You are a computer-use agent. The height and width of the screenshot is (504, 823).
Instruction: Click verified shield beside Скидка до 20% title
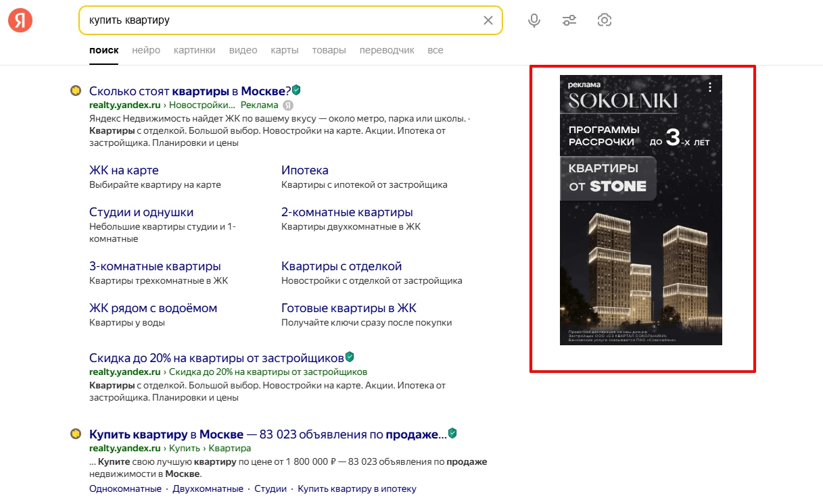[x=350, y=357]
